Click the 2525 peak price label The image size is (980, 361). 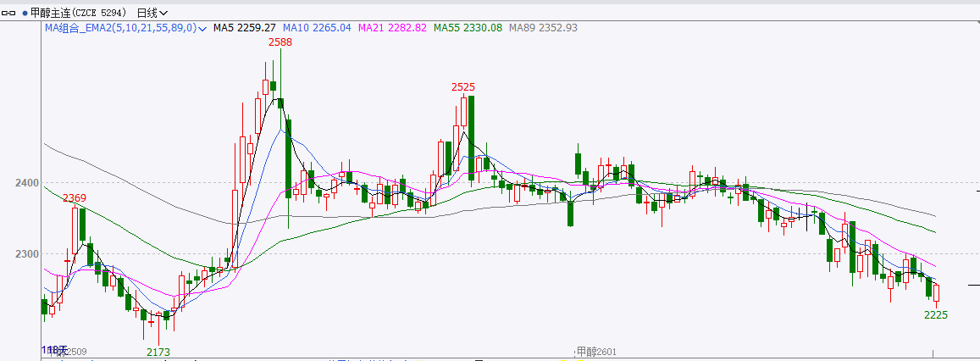click(462, 86)
